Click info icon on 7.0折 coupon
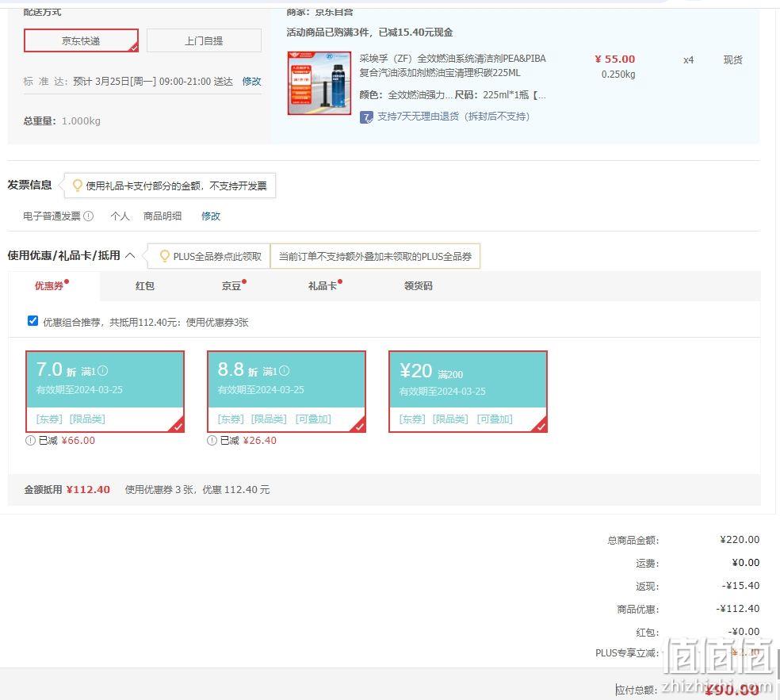This screenshot has width=780, height=700. (102, 371)
